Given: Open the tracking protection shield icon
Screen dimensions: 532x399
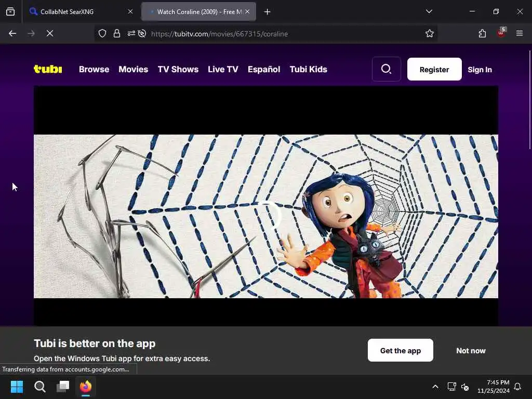Looking at the screenshot, I should tap(102, 33).
